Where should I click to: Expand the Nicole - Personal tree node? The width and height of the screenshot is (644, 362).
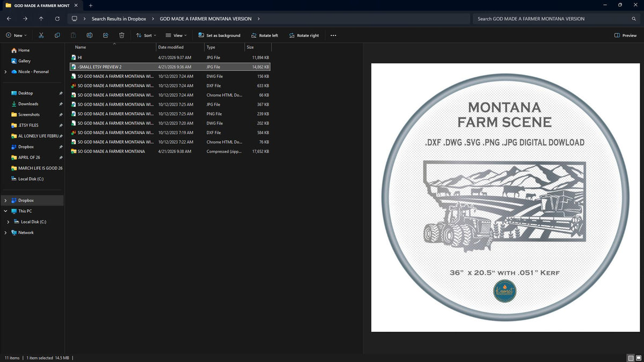pyautogui.click(x=5, y=72)
